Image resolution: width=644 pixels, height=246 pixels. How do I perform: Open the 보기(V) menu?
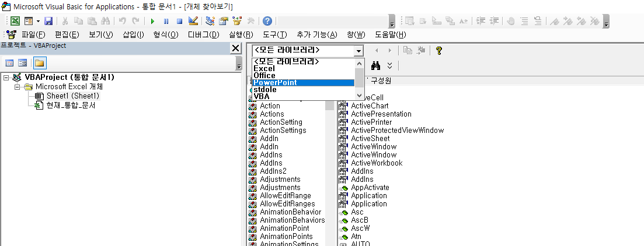tap(100, 35)
